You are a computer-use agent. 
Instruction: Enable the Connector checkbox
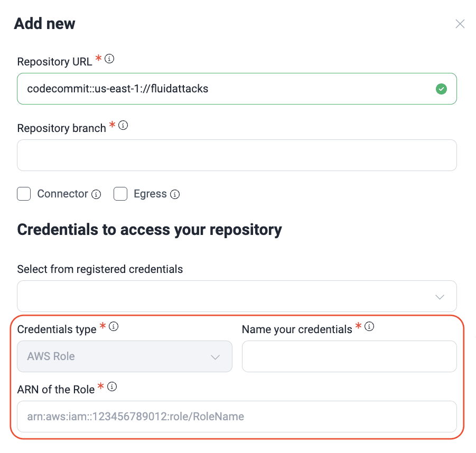click(24, 194)
